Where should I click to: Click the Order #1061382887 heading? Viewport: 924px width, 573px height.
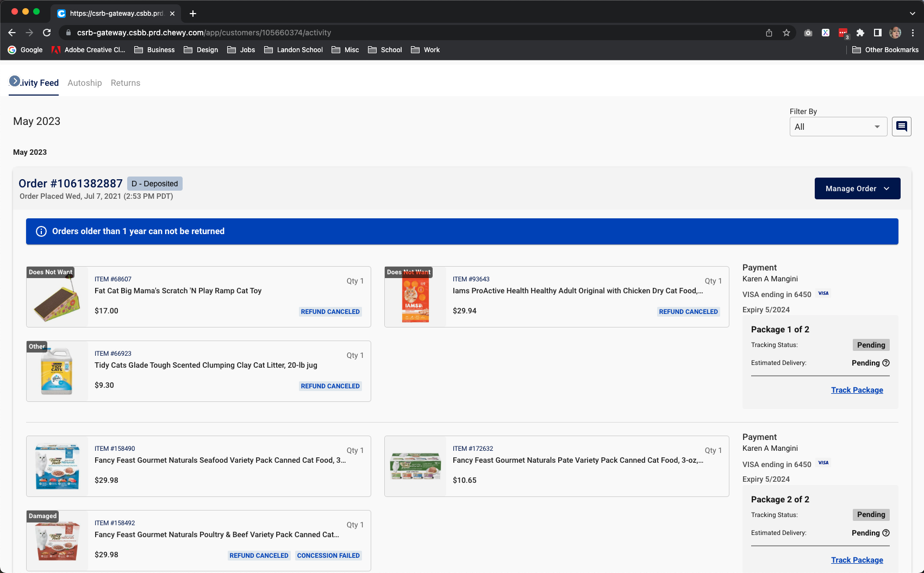coord(71,184)
